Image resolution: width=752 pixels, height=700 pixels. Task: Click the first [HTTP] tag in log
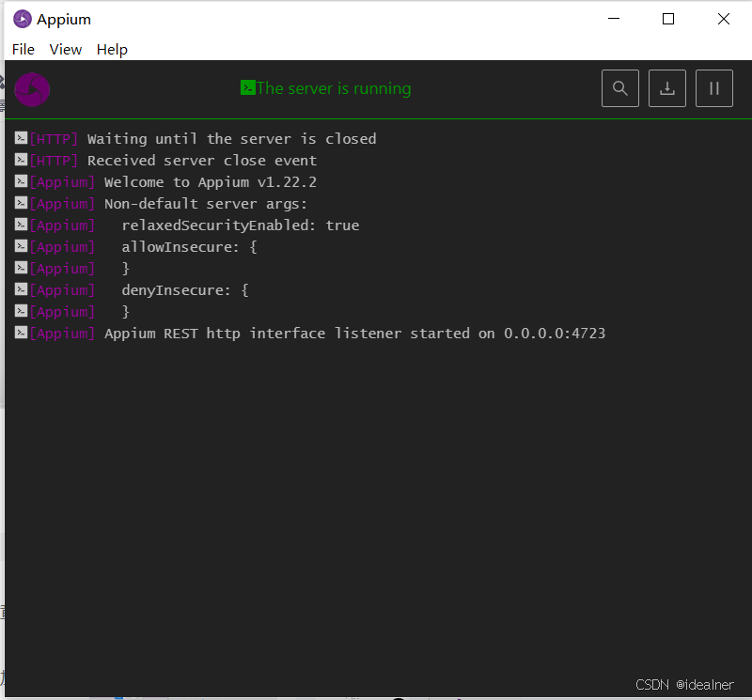(x=54, y=139)
